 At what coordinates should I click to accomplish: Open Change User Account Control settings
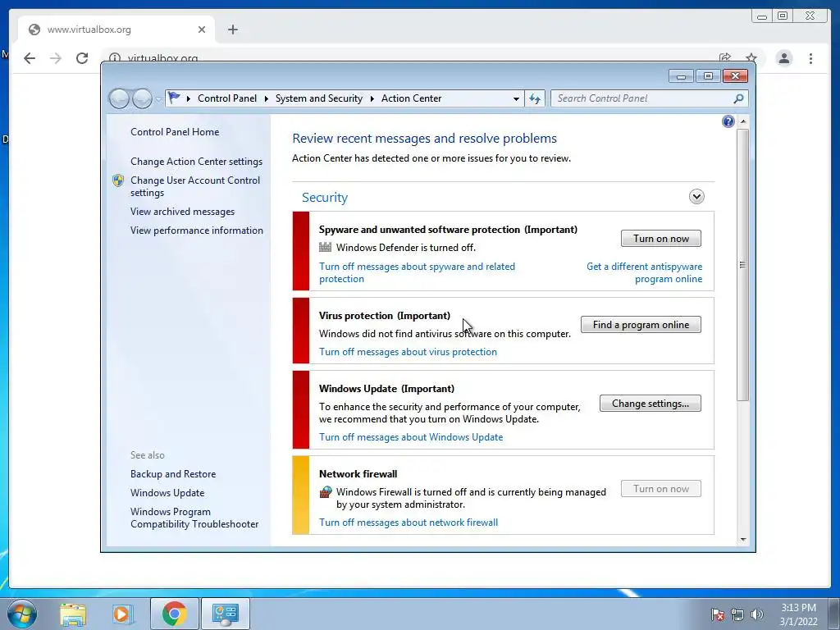[x=195, y=186]
